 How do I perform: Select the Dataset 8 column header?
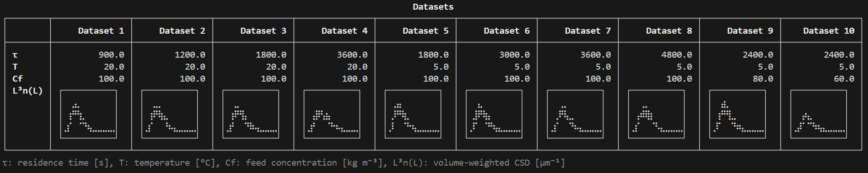tap(669, 31)
